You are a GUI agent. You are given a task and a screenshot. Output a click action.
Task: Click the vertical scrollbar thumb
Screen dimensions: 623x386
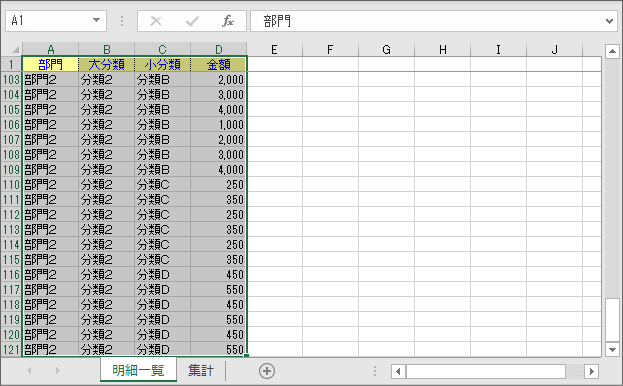(x=612, y=320)
